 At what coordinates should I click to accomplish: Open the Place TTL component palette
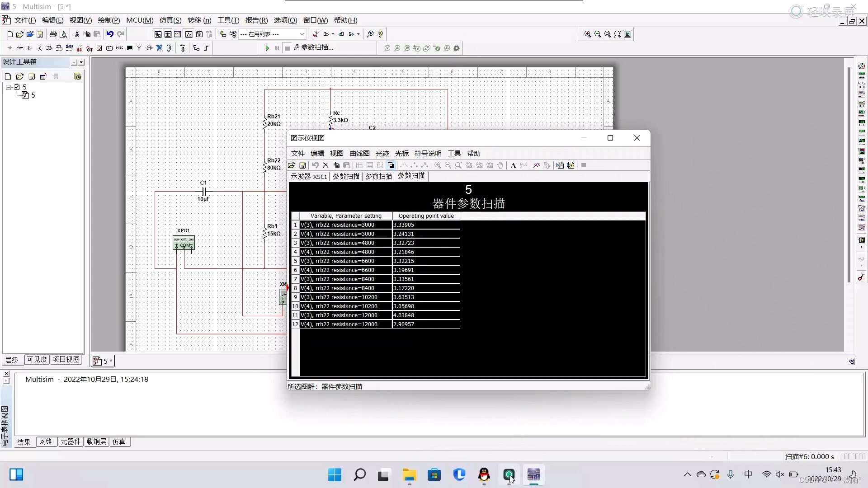pos(59,48)
